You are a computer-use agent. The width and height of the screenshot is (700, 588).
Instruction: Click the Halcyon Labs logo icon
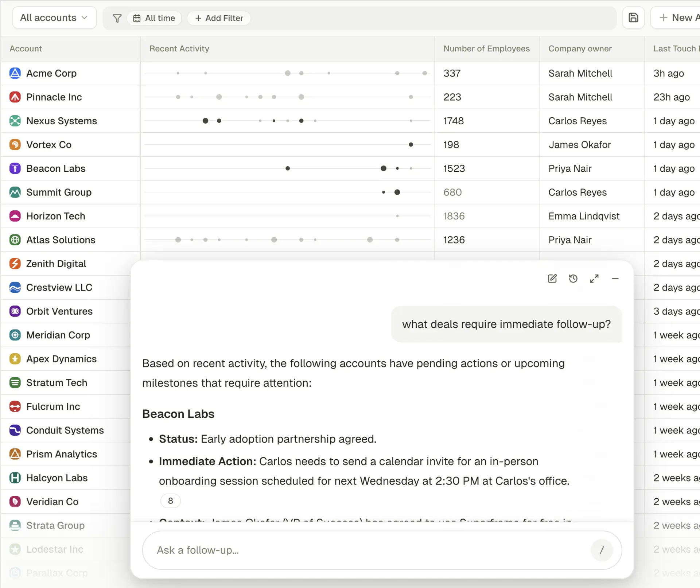click(x=15, y=478)
